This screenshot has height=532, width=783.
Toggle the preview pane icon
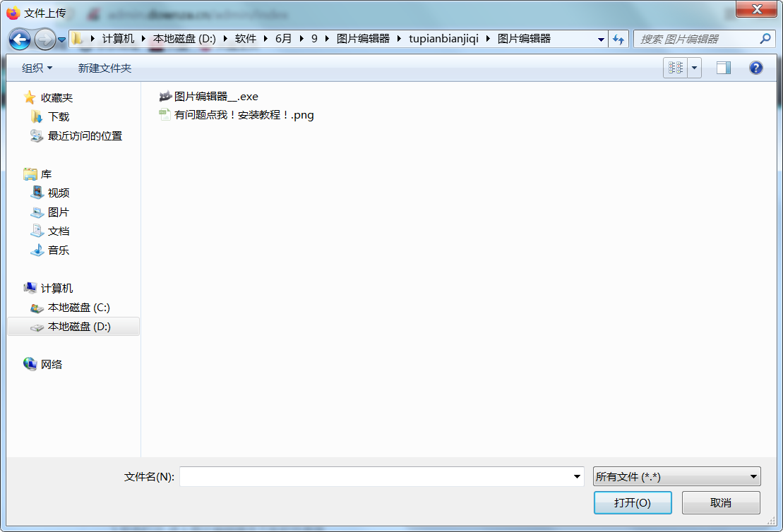[x=723, y=68]
